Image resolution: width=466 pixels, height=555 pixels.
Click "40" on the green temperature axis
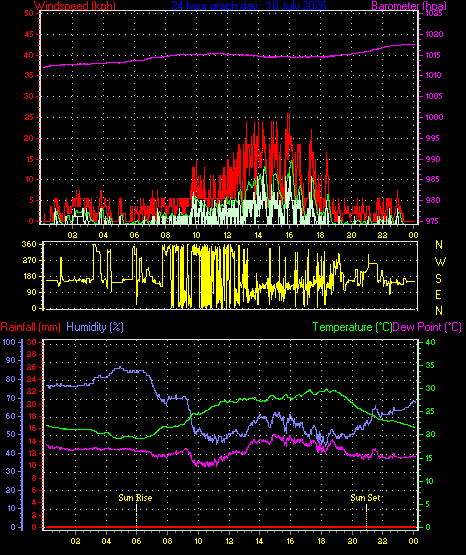(x=430, y=342)
